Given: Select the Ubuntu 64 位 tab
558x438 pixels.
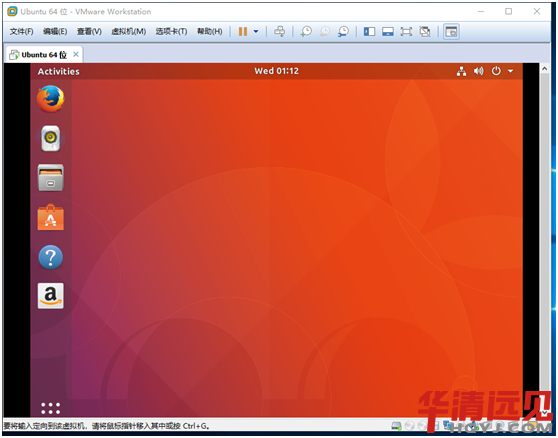Looking at the screenshot, I should (44, 55).
